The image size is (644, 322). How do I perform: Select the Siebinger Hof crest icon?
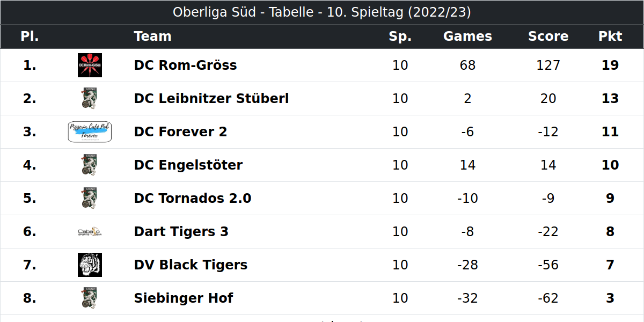pos(90,298)
